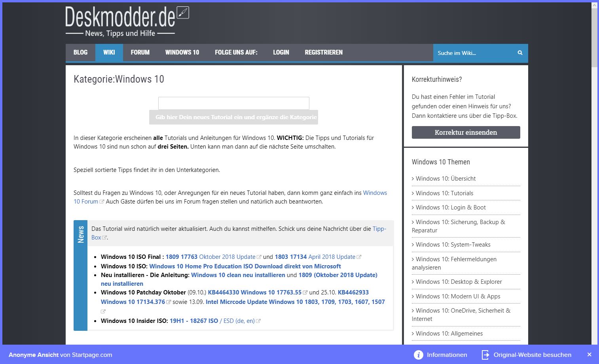599x364 pixels.
Task: Open Windows 10: Login & Boot link
Action: point(451,207)
